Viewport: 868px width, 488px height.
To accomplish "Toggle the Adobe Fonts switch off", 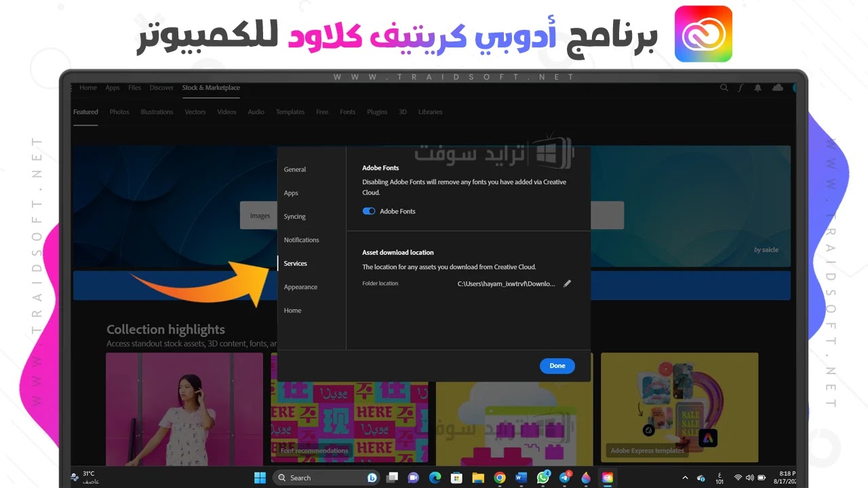I will pyautogui.click(x=368, y=211).
